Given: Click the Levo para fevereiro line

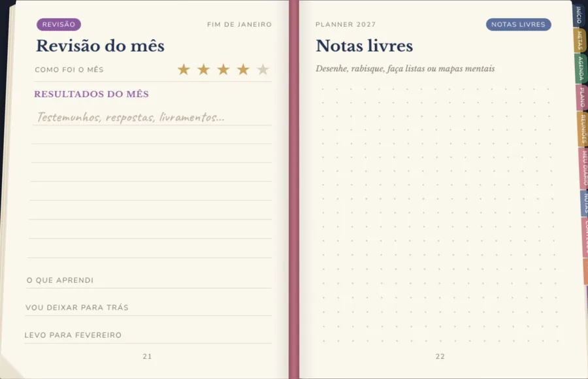Looking at the screenshot, I should click(148, 335).
